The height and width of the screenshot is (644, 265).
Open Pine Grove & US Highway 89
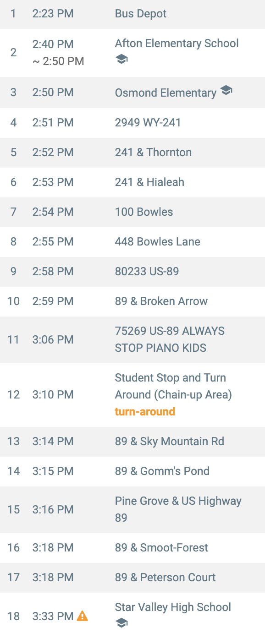[132, 509]
